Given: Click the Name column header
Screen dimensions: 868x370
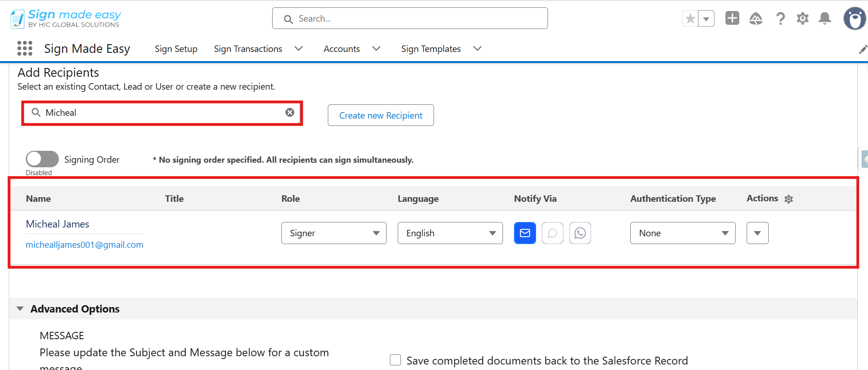Looking at the screenshot, I should (38, 199).
